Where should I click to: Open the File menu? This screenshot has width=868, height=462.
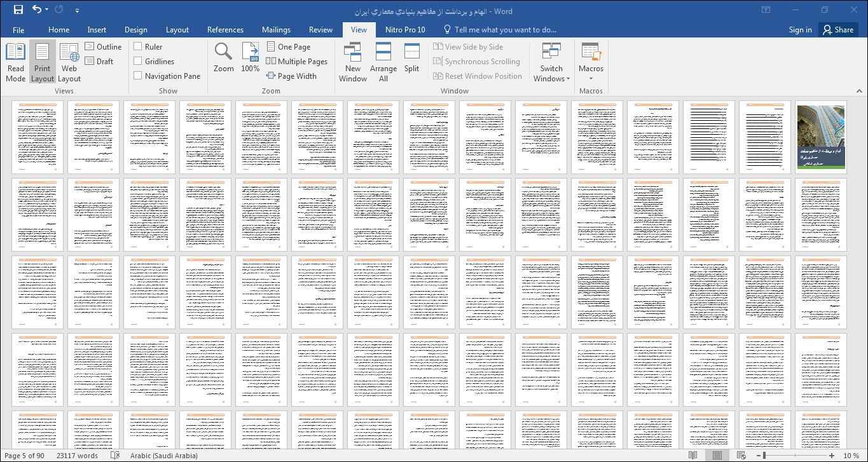(x=18, y=30)
